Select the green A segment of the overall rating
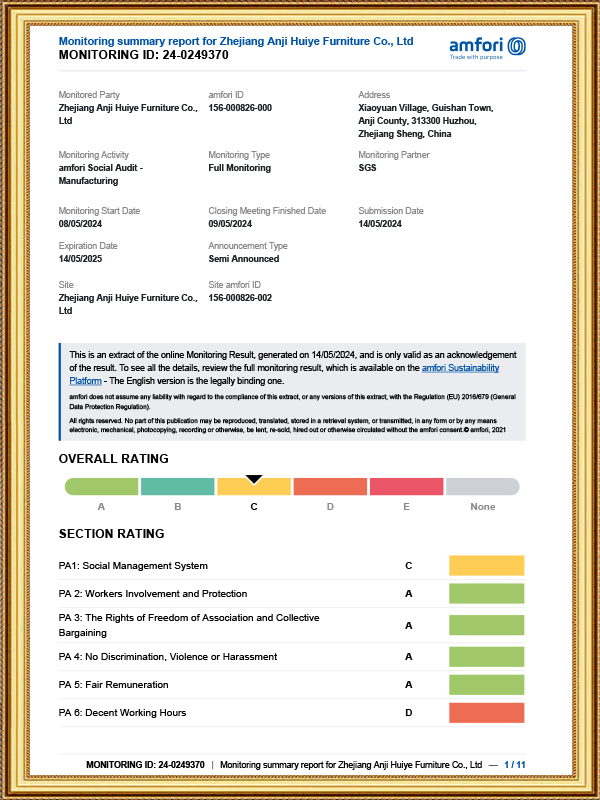This screenshot has height=800, width=600. pyautogui.click(x=101, y=487)
